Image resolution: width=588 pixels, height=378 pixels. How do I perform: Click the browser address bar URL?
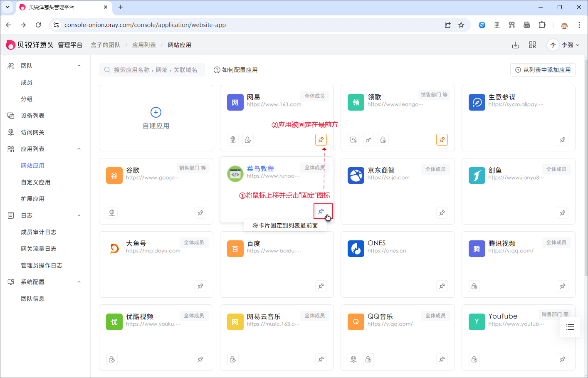point(145,25)
